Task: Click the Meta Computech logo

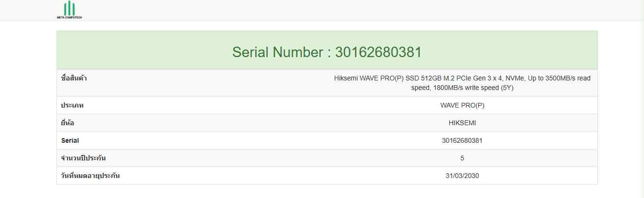Action: 69,10
